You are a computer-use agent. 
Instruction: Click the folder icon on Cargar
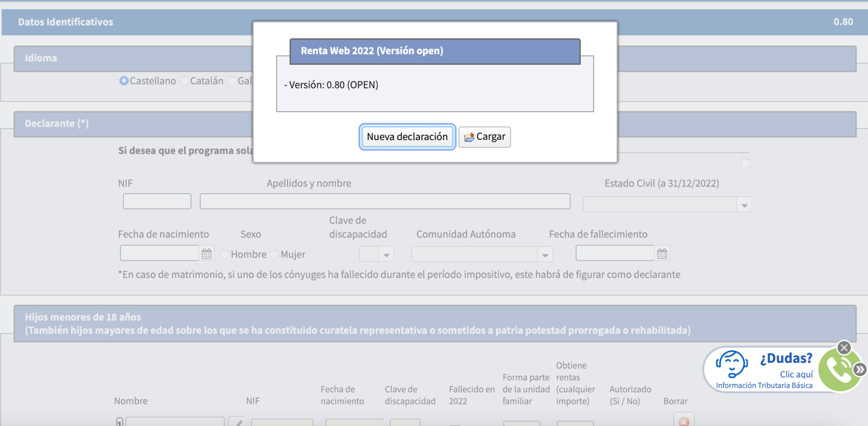[469, 137]
